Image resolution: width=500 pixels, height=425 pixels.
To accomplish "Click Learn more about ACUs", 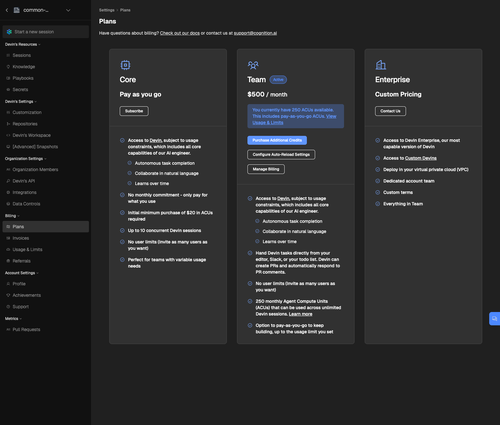I will click(301, 314).
